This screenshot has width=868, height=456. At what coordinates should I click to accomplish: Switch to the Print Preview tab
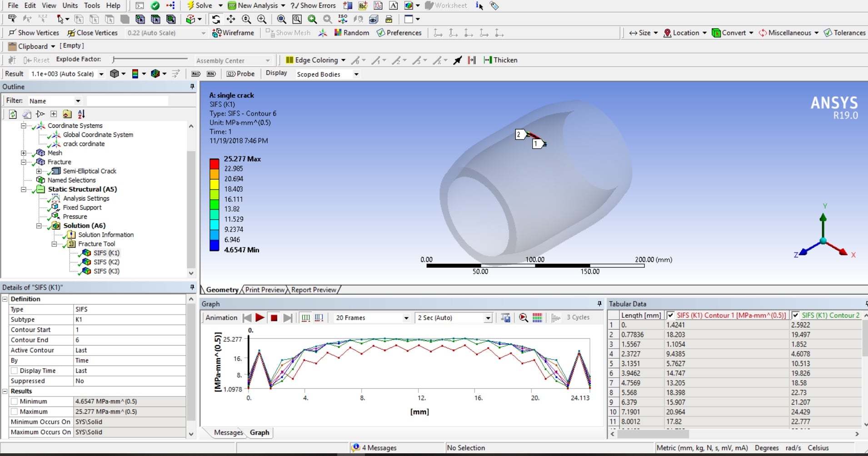pos(265,290)
